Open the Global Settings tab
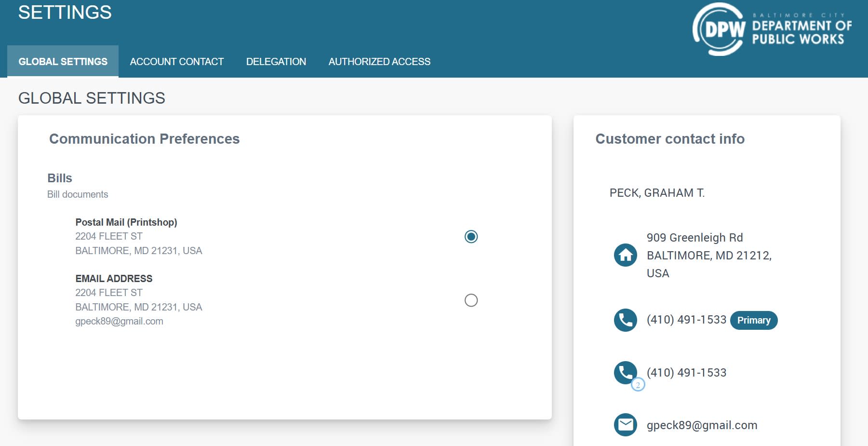This screenshot has height=446, width=868. coord(63,62)
